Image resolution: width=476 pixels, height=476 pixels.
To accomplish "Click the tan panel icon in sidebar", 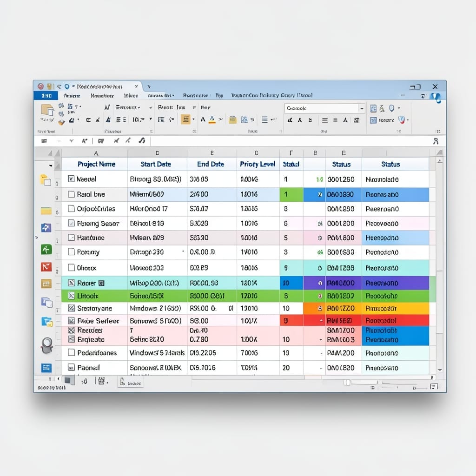I will tap(46, 284).
